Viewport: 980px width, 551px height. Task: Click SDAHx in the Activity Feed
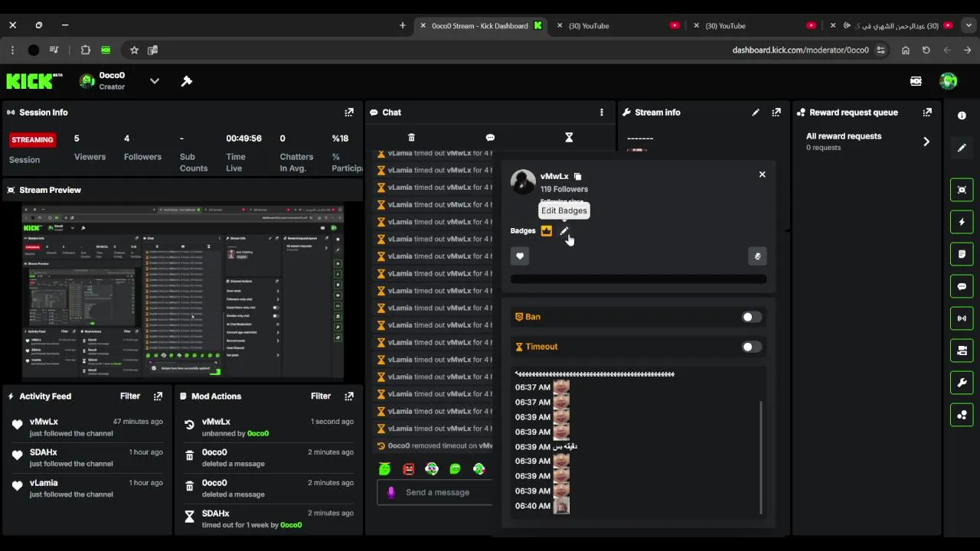coord(44,452)
